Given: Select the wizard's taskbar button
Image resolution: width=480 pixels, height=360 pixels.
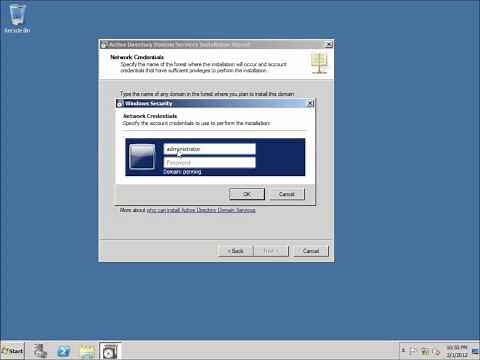Looking at the screenshot, I should point(110,351).
